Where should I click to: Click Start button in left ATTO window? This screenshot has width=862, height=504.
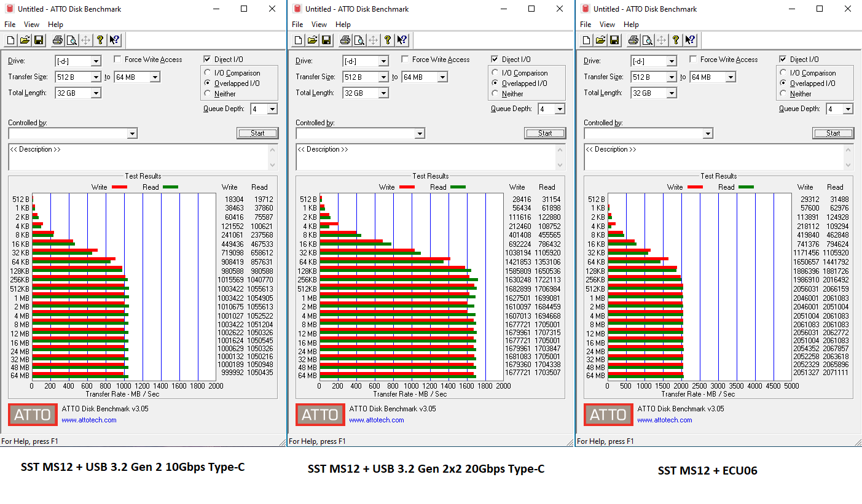point(257,133)
